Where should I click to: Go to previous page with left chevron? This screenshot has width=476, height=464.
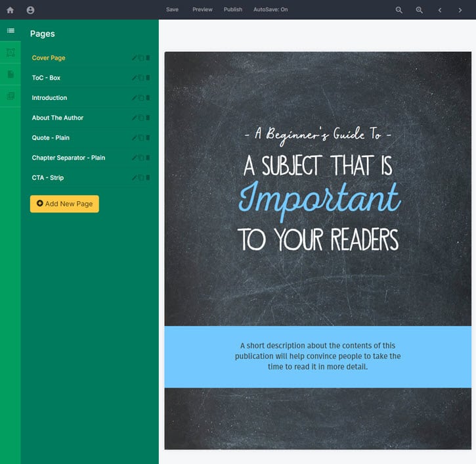coord(440,10)
